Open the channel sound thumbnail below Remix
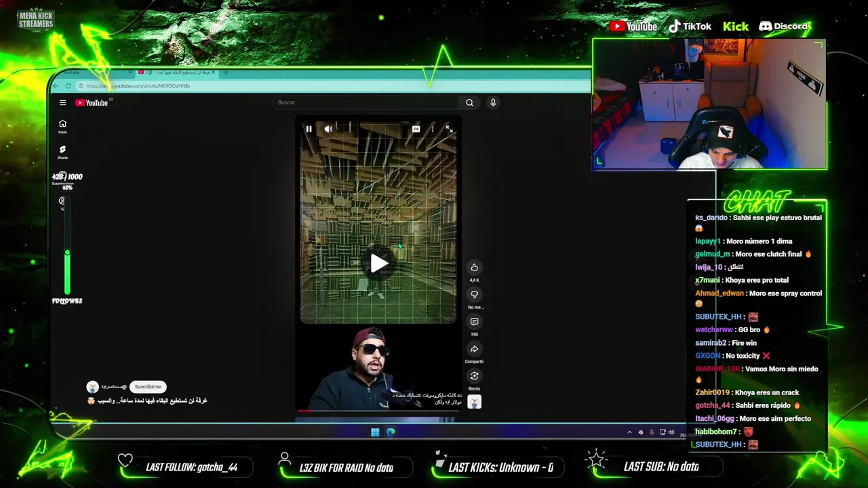Image resolution: width=868 pixels, height=488 pixels. pyautogui.click(x=474, y=402)
